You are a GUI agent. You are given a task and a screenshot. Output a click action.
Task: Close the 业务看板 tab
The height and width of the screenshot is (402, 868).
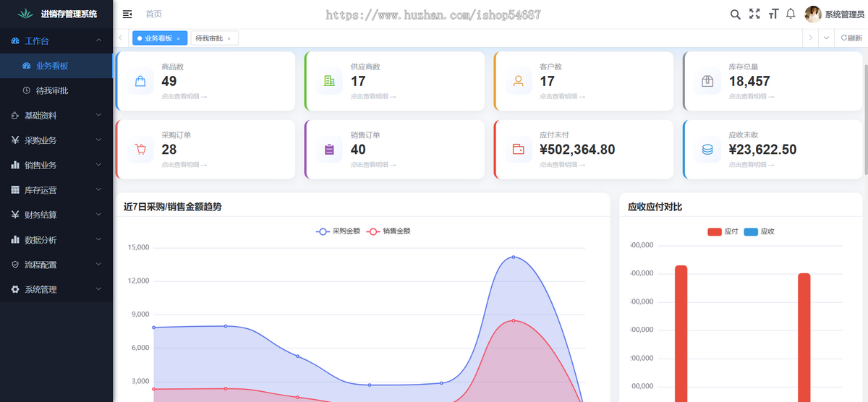tap(179, 38)
